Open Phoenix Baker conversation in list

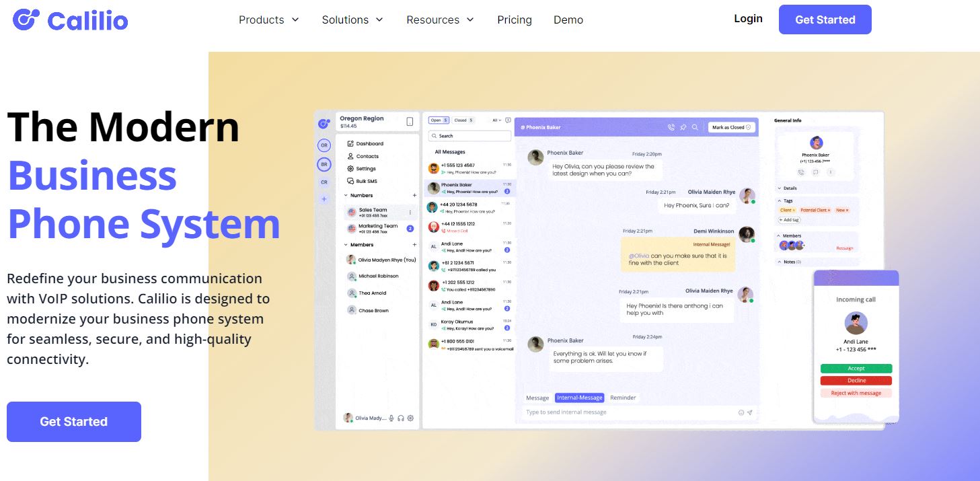tap(469, 188)
